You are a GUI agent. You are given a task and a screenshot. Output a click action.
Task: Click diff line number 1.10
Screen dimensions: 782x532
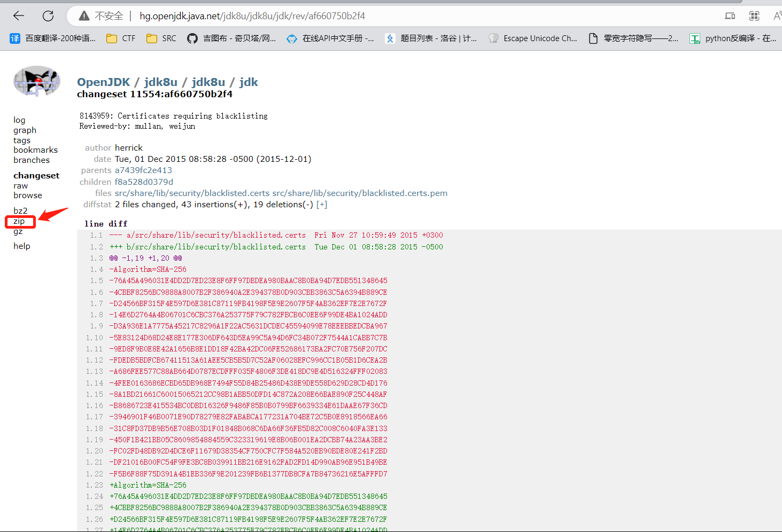94,338
